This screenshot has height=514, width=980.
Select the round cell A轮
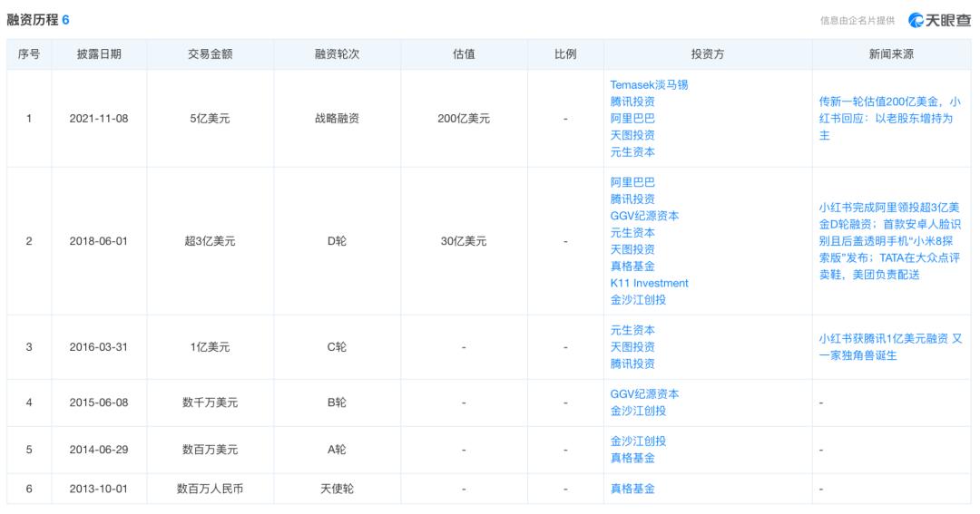[337, 450]
